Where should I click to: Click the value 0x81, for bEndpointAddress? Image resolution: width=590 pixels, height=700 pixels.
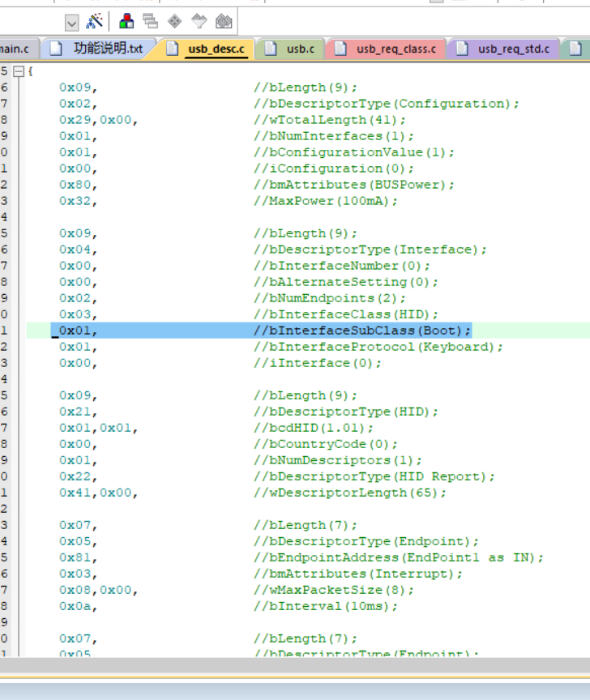78,557
